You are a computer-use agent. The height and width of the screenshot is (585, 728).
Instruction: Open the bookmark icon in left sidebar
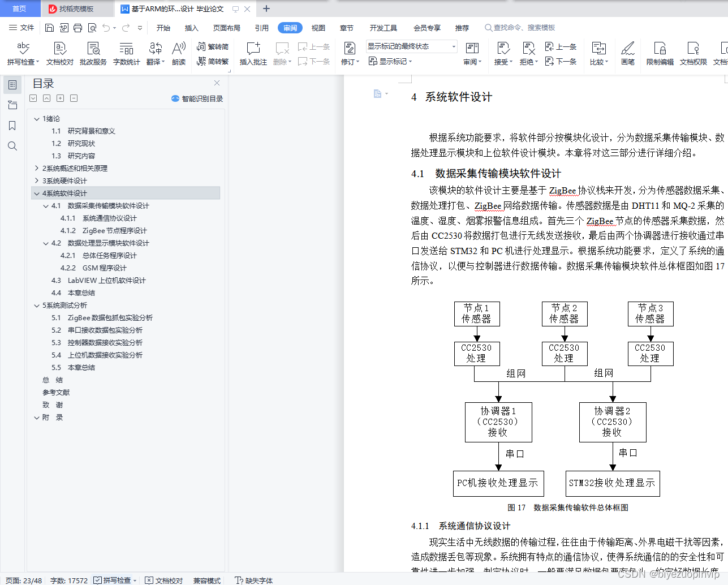click(x=12, y=126)
